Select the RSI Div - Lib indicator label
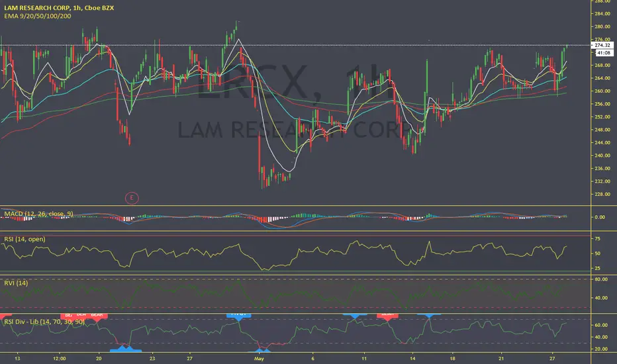This screenshot has width=617, height=364. pos(44,322)
